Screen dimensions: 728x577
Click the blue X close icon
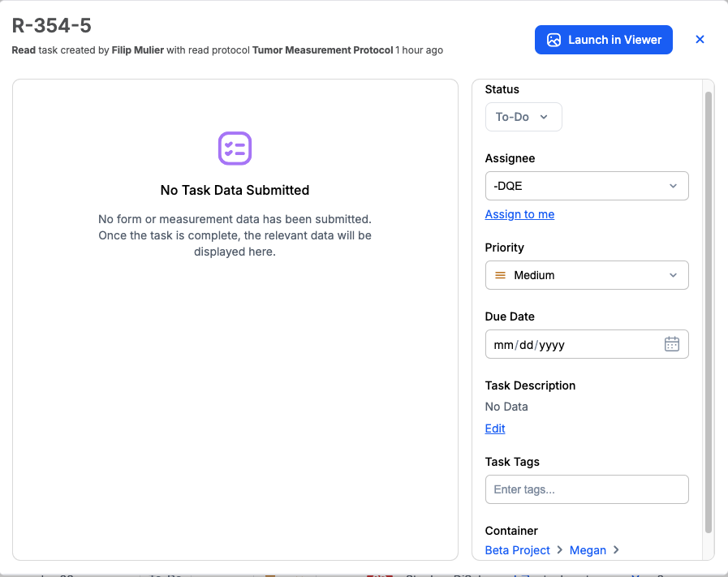point(700,39)
